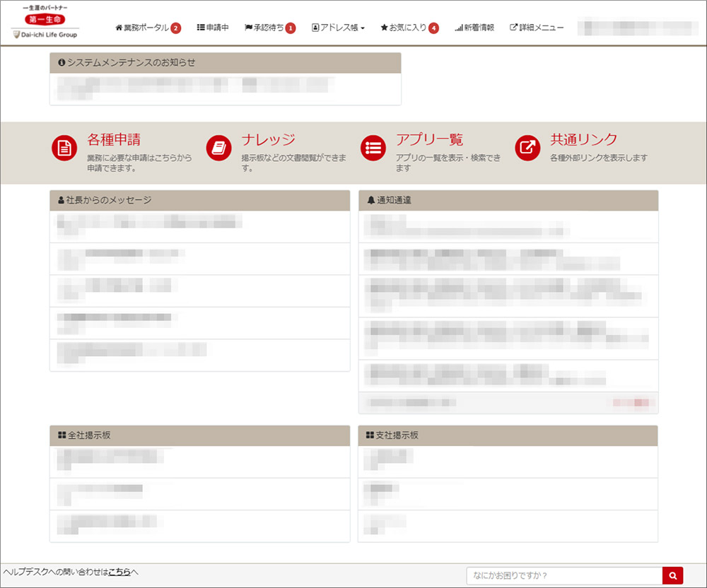Open 詳細メニュー external link
707x588 pixels.
[537, 28]
